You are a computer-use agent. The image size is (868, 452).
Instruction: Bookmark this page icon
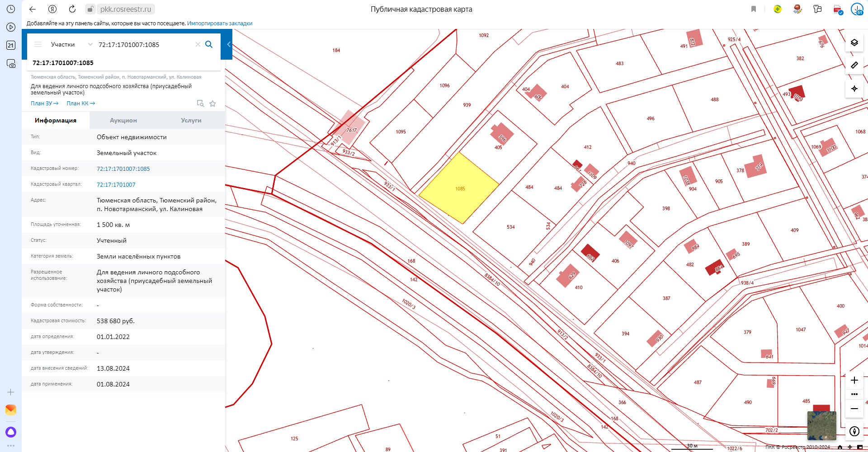click(754, 9)
